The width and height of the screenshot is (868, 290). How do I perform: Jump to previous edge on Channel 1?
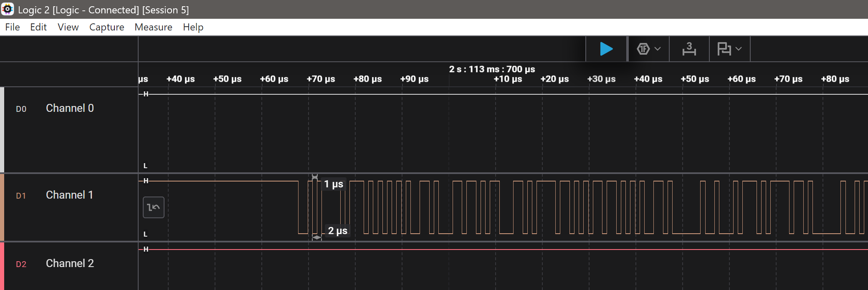[x=153, y=207]
